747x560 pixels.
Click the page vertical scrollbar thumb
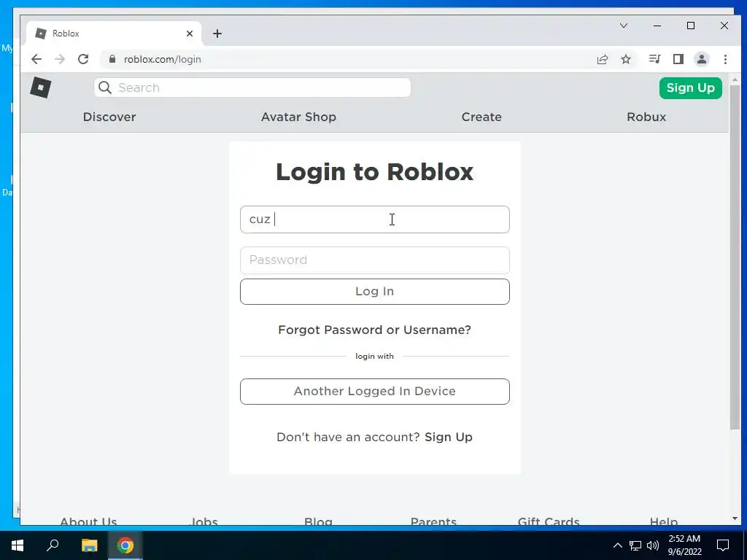pos(735,257)
